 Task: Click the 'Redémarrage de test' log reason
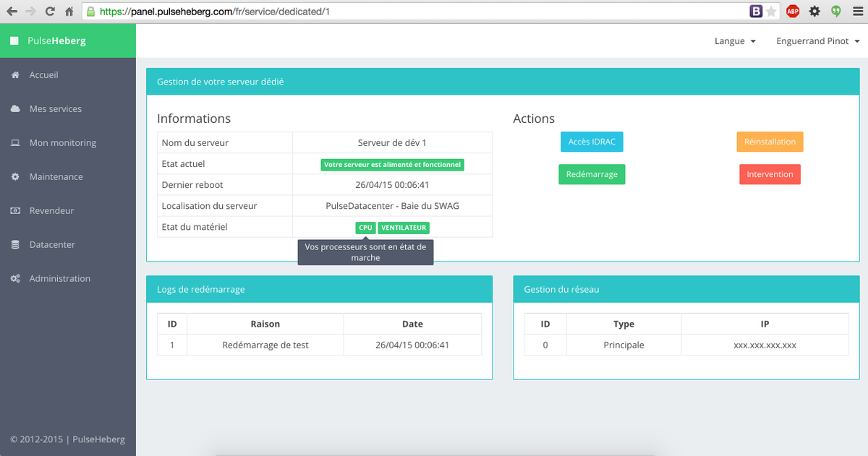265,345
